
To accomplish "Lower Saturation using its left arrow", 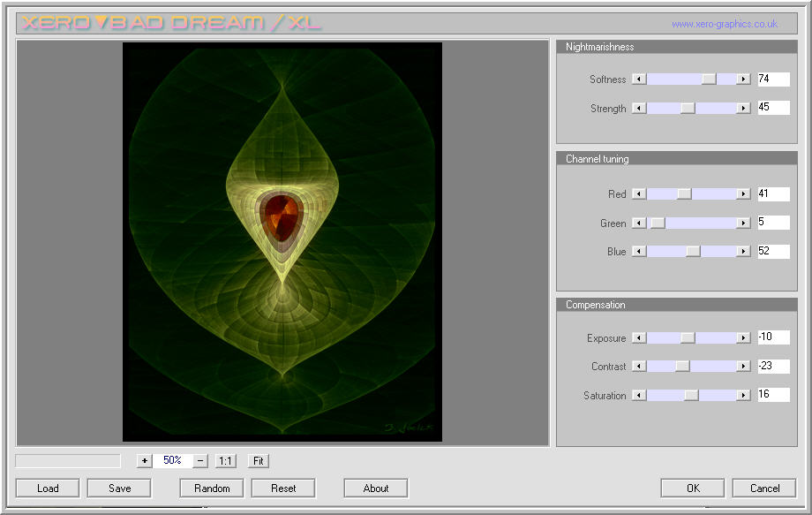I will point(639,396).
